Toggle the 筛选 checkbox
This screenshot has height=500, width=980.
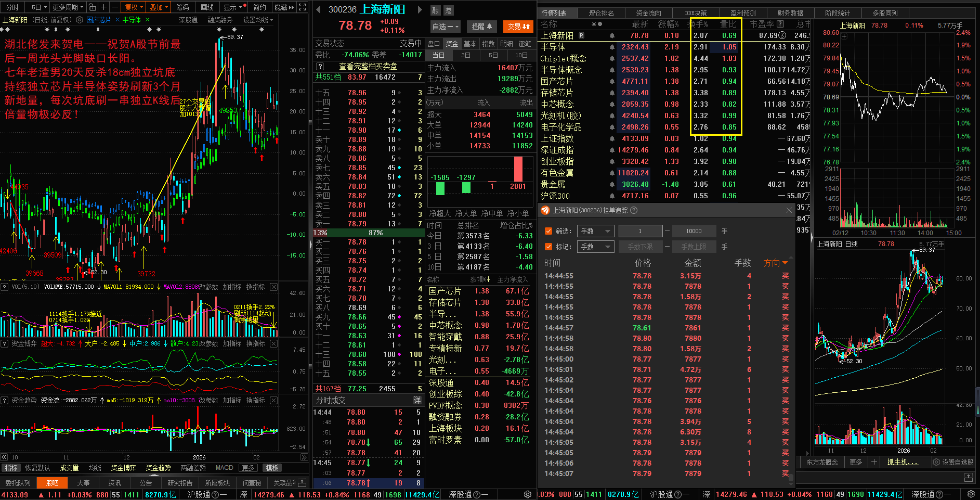548,231
